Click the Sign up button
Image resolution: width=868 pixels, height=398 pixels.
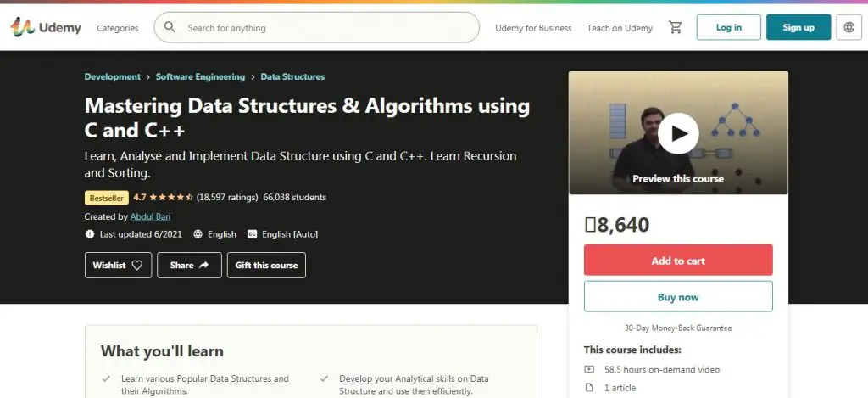[x=798, y=28]
